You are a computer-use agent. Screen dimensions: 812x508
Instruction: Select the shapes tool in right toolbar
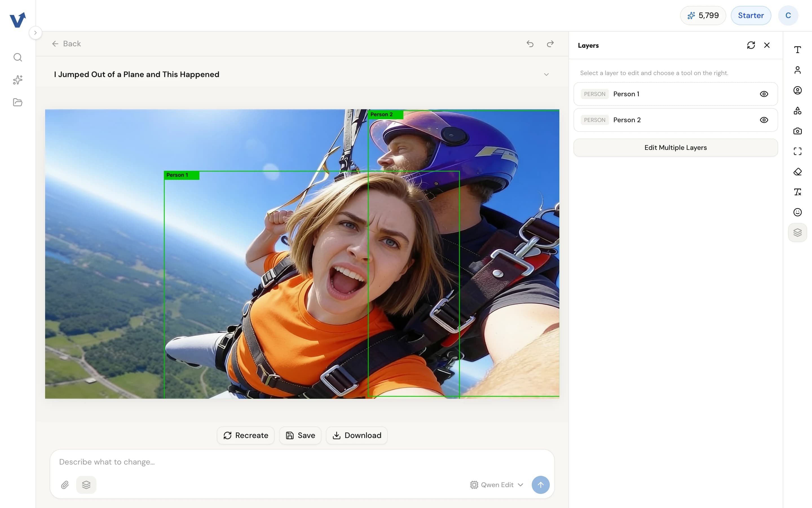coord(797,111)
